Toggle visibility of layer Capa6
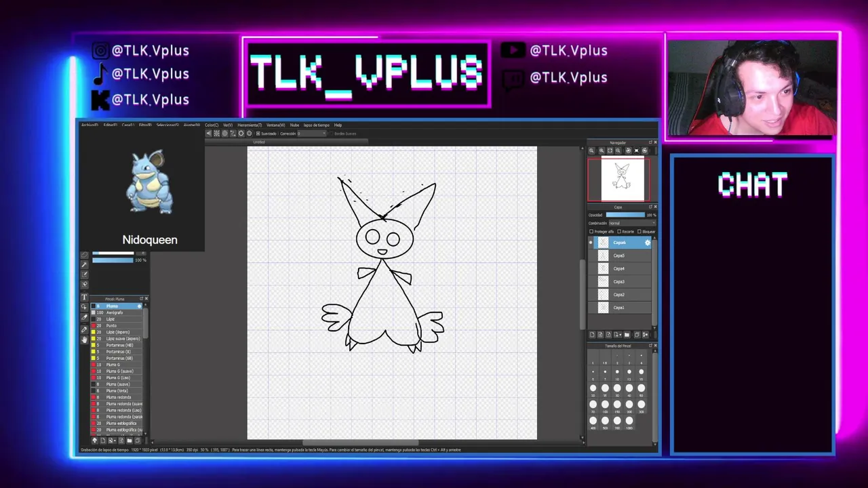 pyautogui.click(x=591, y=243)
